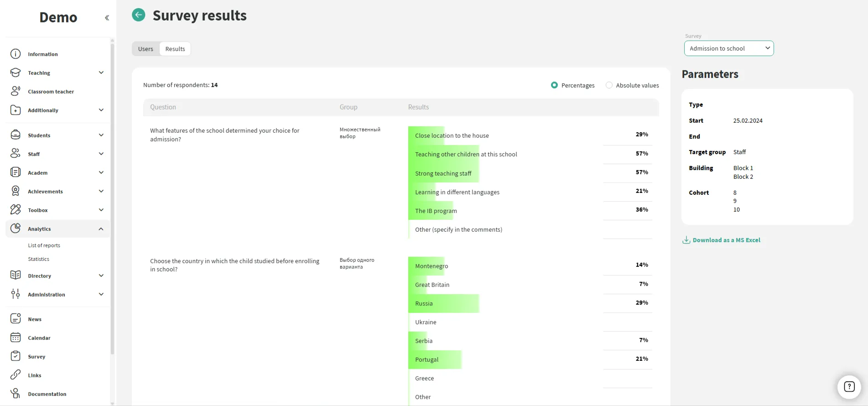The width and height of the screenshot is (868, 406).
Task: Click the green back arrow icon
Action: tap(139, 15)
